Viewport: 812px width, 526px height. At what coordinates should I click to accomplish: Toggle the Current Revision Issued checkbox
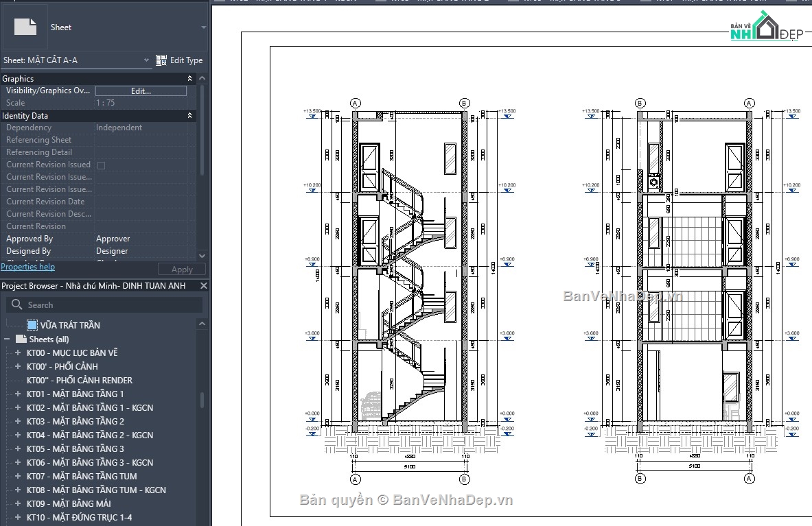pos(102,165)
